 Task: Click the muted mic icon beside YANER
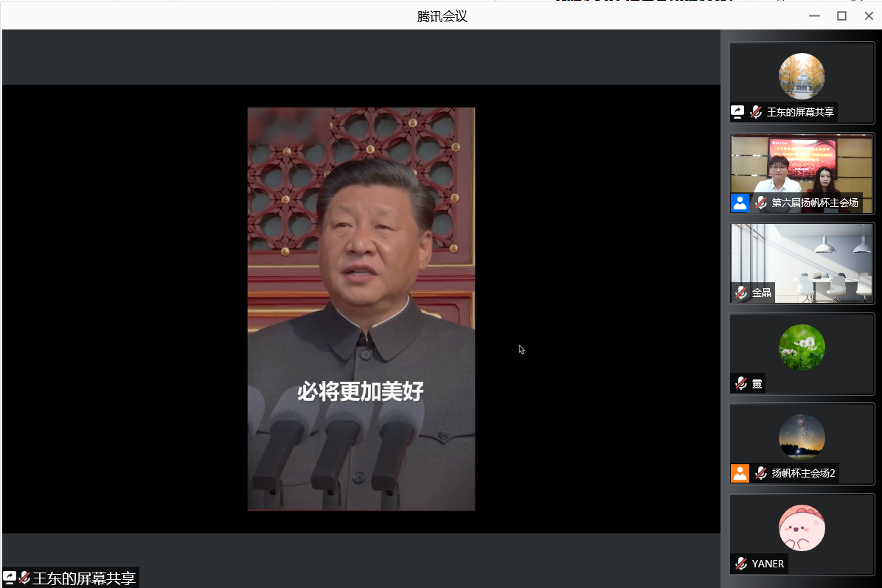(741, 564)
